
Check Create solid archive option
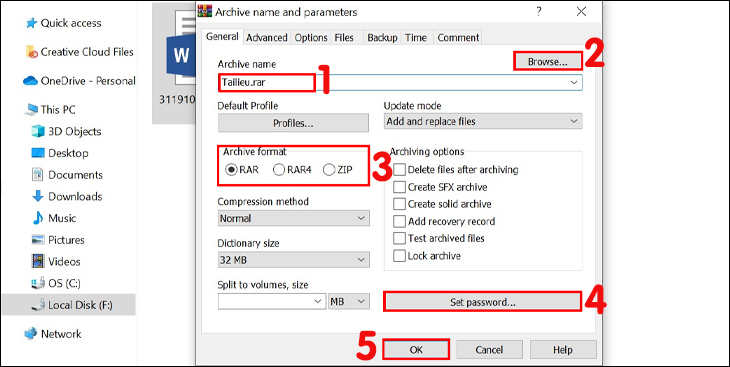[399, 204]
